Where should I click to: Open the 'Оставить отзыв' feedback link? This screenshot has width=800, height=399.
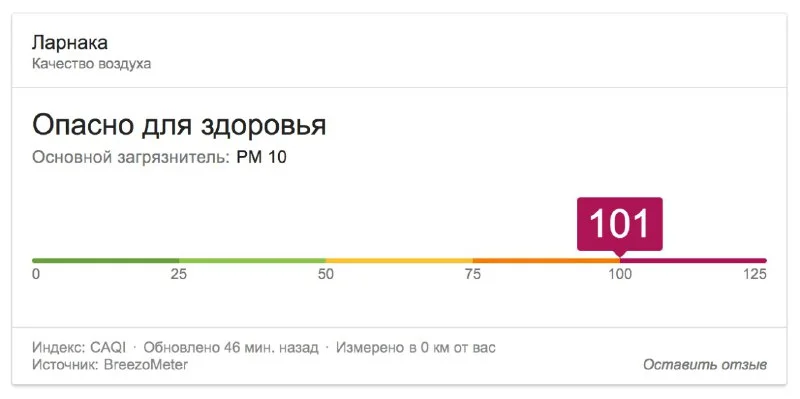tap(705, 365)
